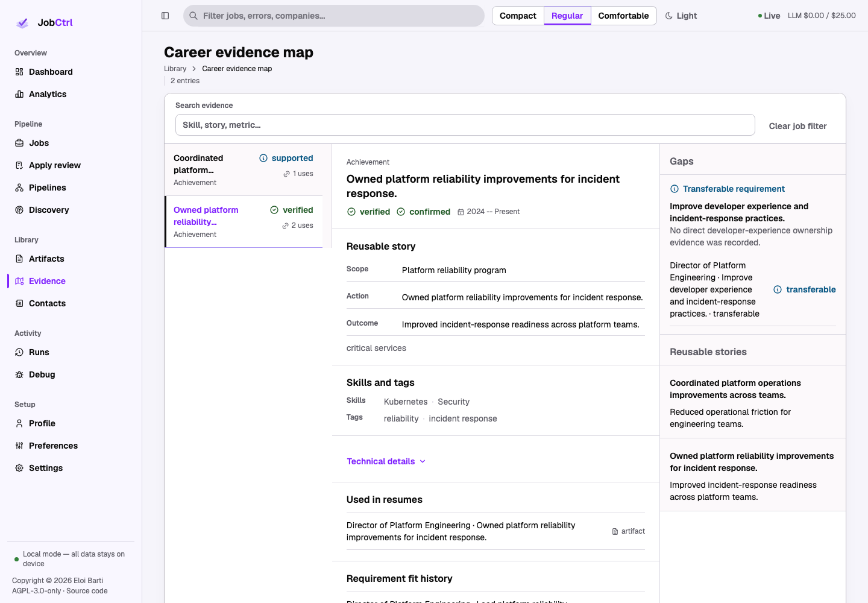868x603 pixels.
Task: Open the Director of Platform Engineering gap row
Action: coord(753,289)
